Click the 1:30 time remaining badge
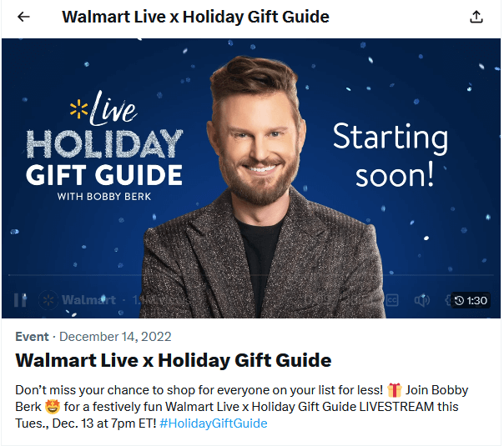This screenshot has height=446, width=504. tap(471, 301)
